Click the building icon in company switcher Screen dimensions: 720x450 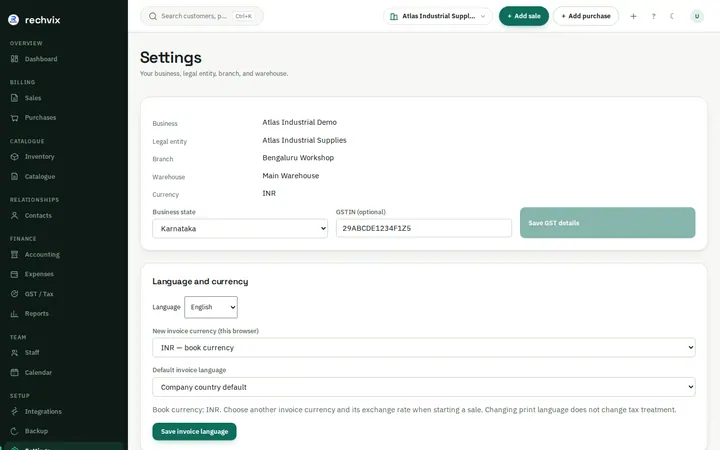point(394,17)
